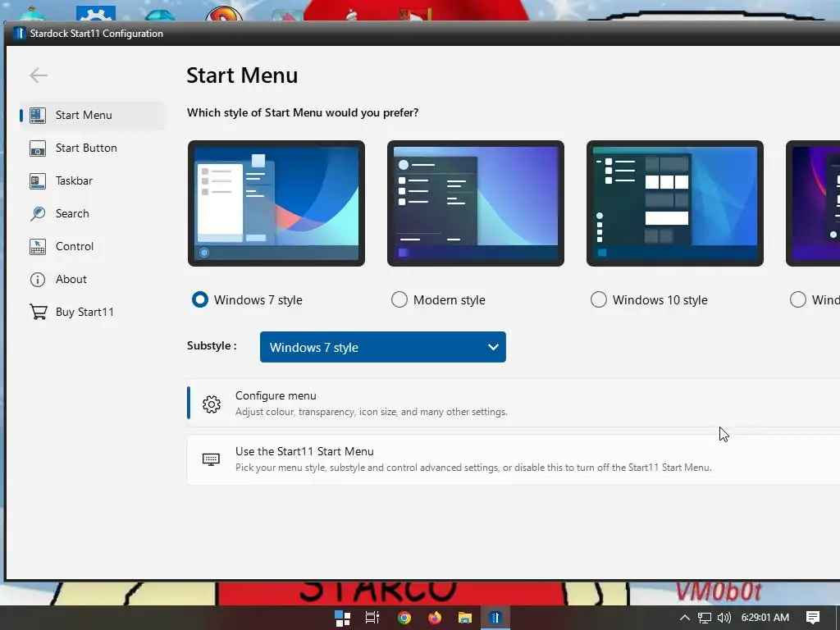Click the Taskbar sidebar icon
This screenshot has width=840, height=630.
point(38,181)
